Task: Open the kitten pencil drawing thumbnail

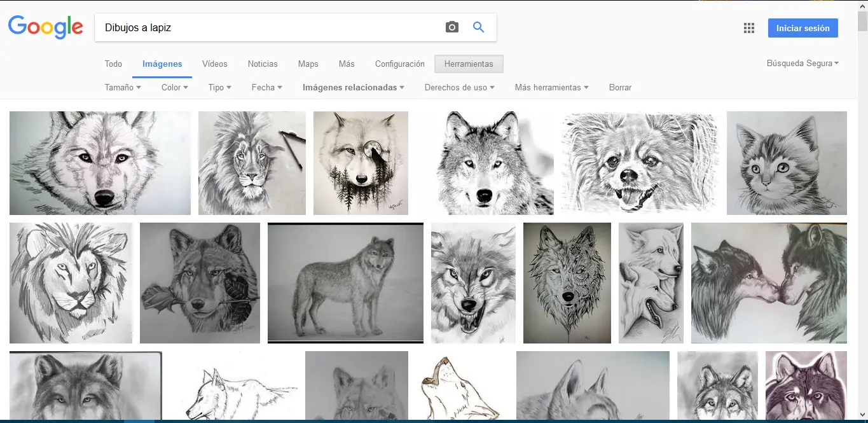Action: pos(787,163)
